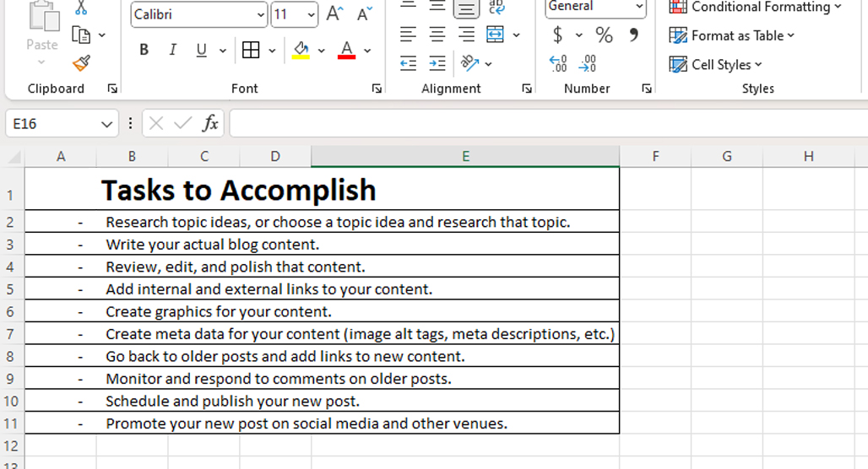
Task: Decrease indent
Action: point(408,63)
